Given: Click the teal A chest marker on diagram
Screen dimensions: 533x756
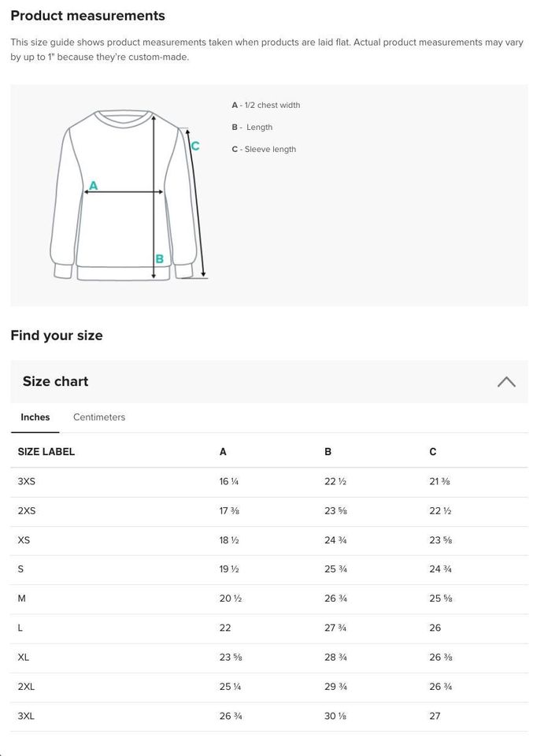Looking at the screenshot, I should click(94, 186).
